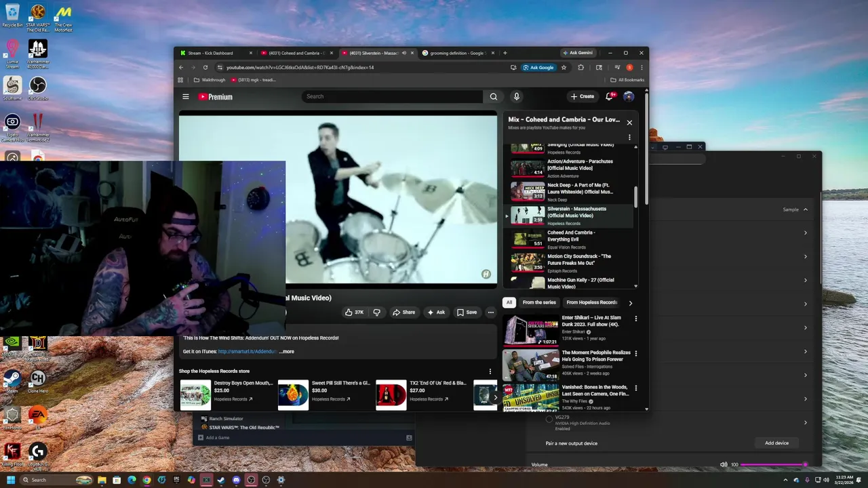The height and width of the screenshot is (488, 868).
Task: Open options for The Moment Pedophile Realizes video
Action: [635, 353]
